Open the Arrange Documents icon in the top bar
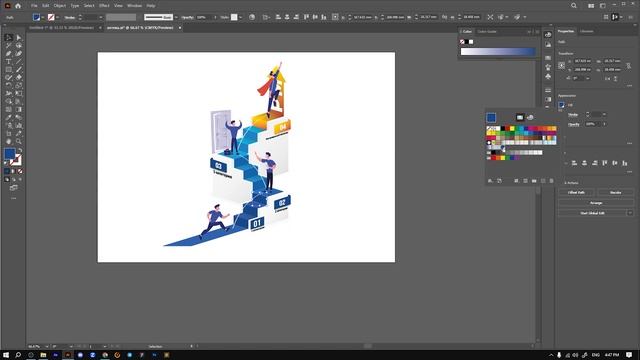This screenshot has height=360, width=640. (591, 6)
